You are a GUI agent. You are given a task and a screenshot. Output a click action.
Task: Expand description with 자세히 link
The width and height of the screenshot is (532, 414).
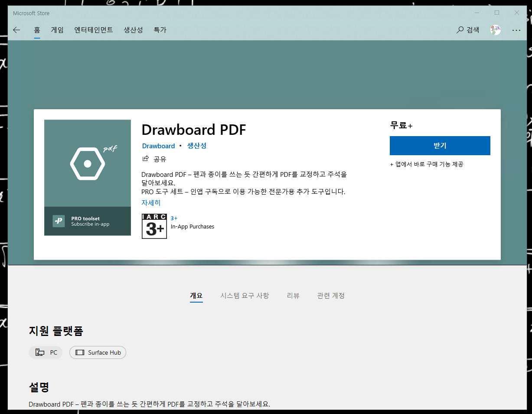(151, 203)
